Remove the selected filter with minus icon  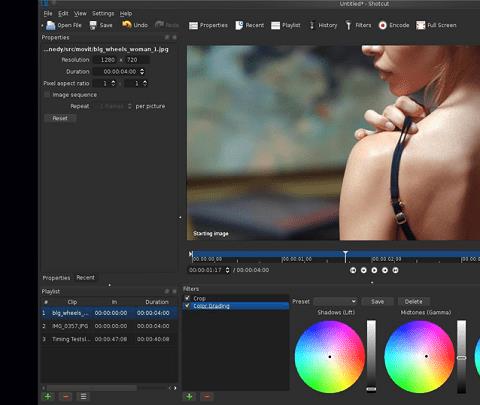(x=207, y=397)
